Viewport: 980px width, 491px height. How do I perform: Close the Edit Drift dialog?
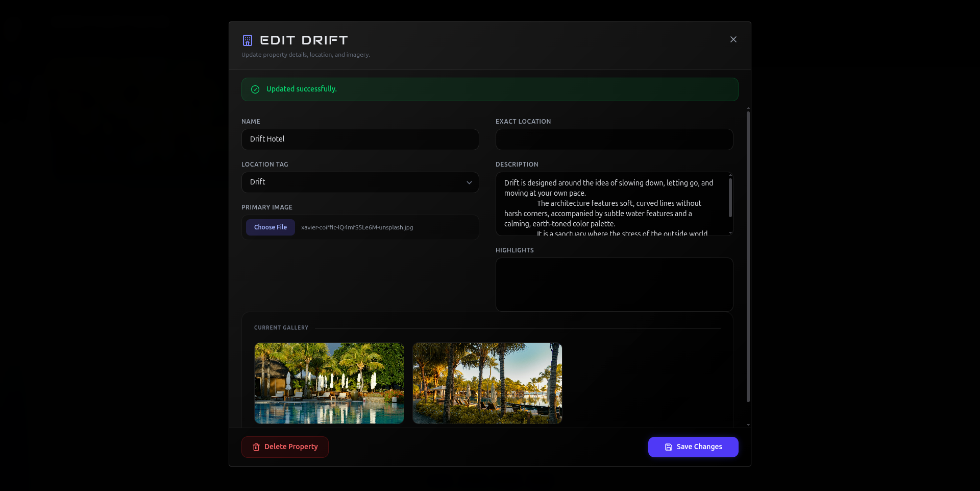coord(733,39)
